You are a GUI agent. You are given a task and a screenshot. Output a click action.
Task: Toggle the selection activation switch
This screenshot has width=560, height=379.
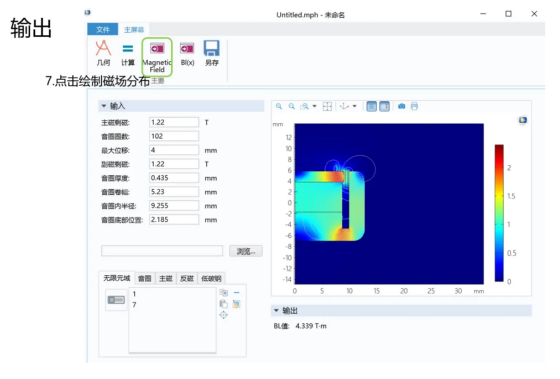click(116, 300)
